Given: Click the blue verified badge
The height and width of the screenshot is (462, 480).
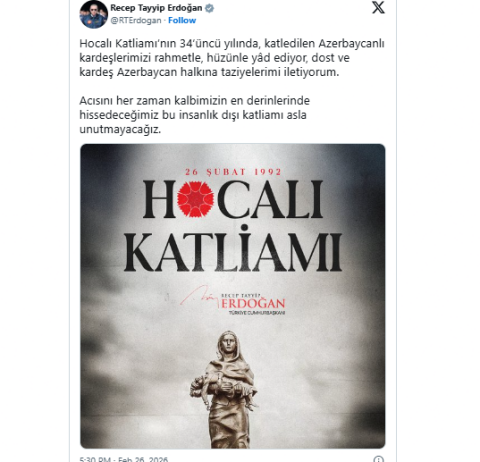Looking at the screenshot, I should click(209, 8).
